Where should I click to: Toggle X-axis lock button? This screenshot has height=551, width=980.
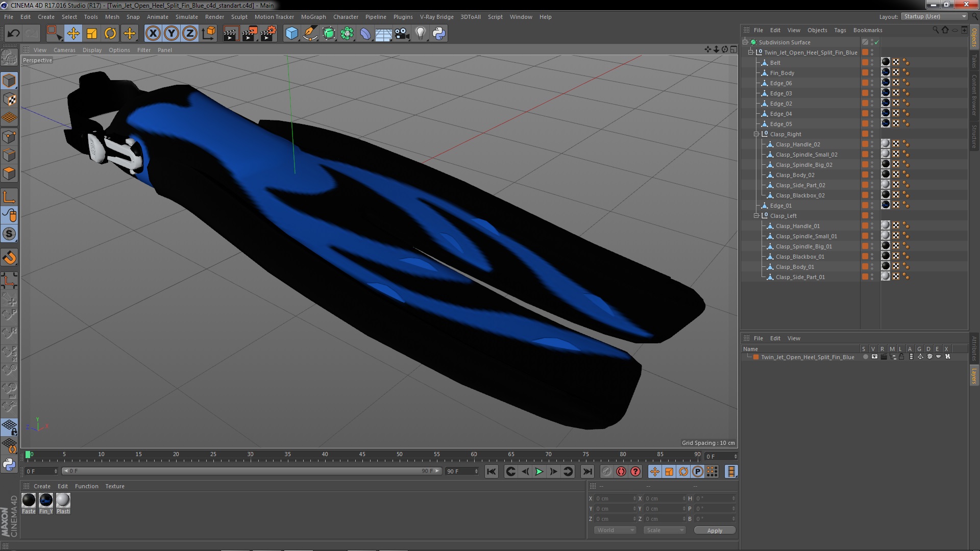click(153, 34)
